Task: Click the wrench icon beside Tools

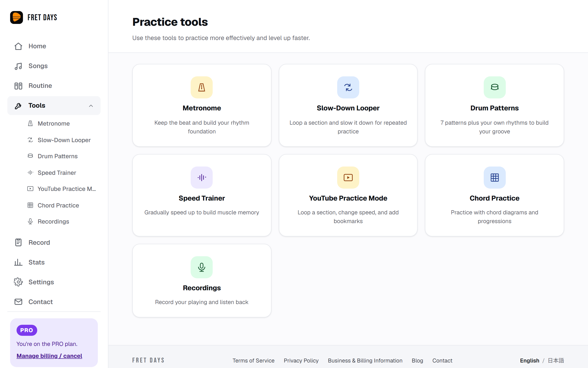Action: (18, 106)
